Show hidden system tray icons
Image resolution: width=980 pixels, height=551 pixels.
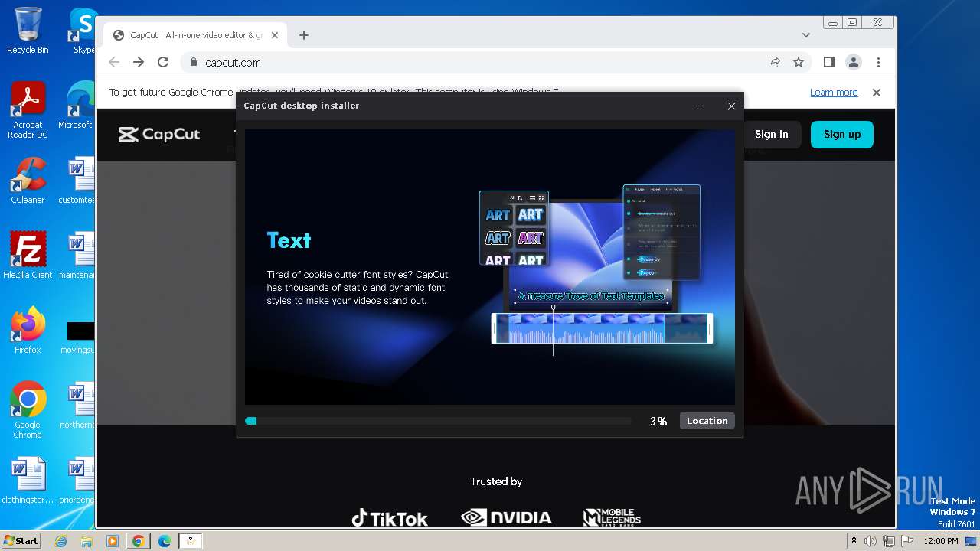[854, 541]
